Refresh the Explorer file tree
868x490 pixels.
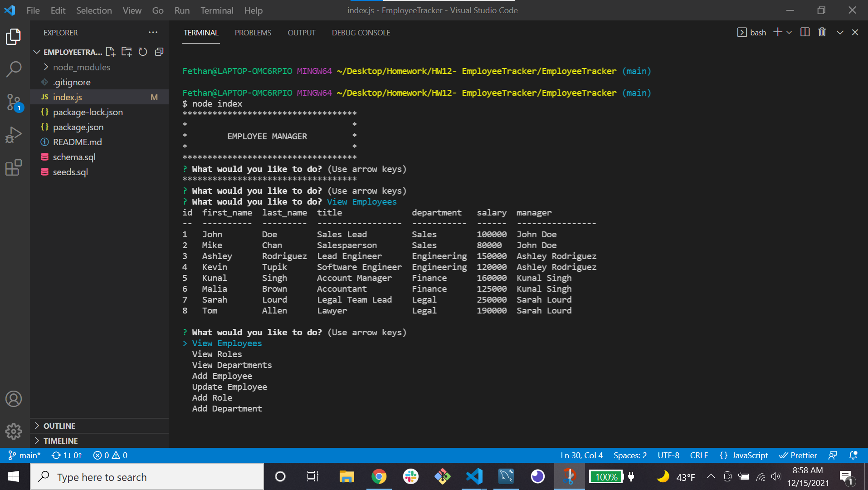point(142,52)
